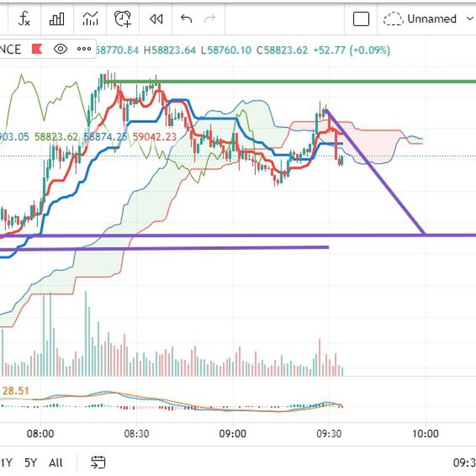Click the red flag marker on symbol

pos(36,49)
